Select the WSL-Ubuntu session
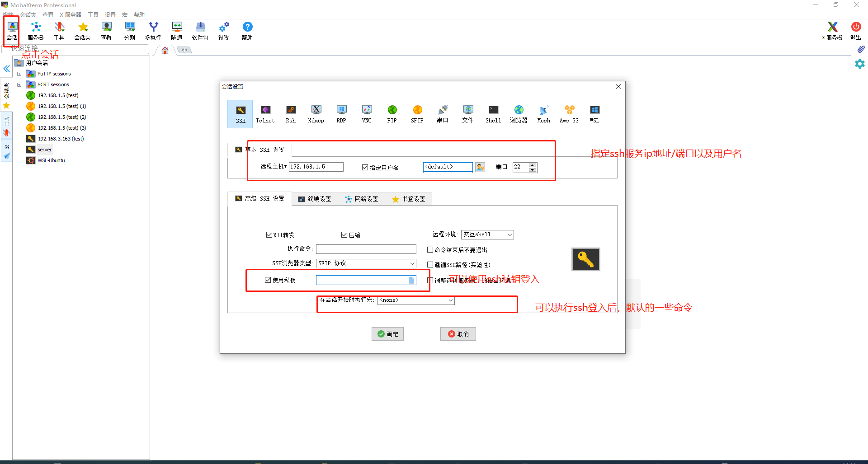This screenshot has height=464, width=868. pyautogui.click(x=46, y=160)
